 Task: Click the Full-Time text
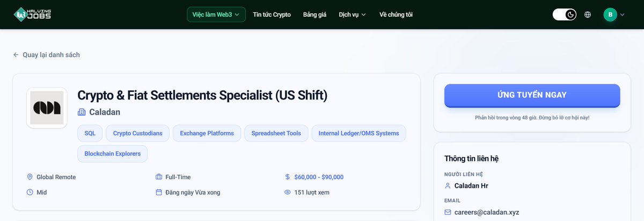point(178,177)
